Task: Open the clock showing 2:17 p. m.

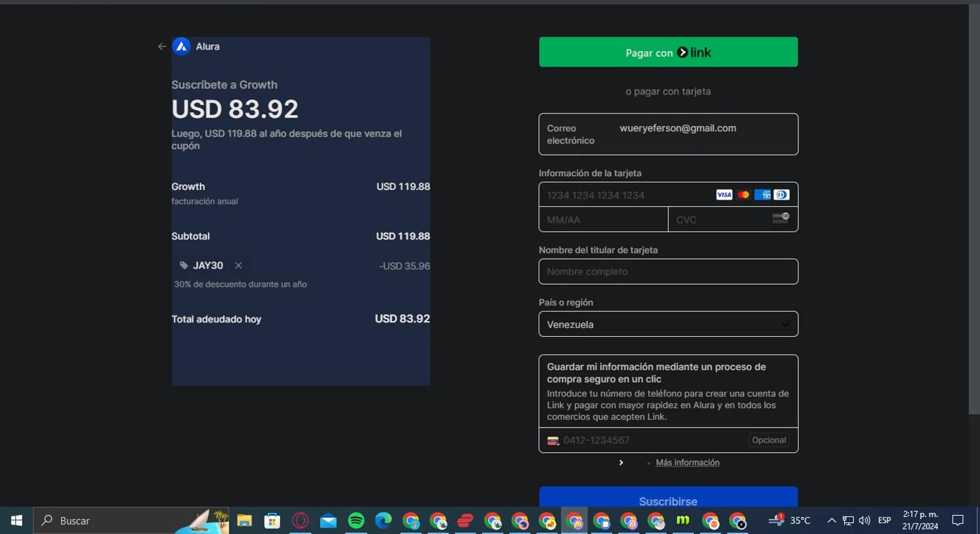Action: [x=921, y=520]
